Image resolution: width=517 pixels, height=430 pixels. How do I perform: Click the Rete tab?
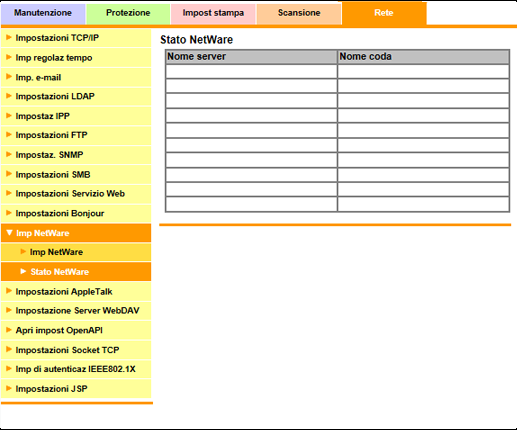[384, 13]
